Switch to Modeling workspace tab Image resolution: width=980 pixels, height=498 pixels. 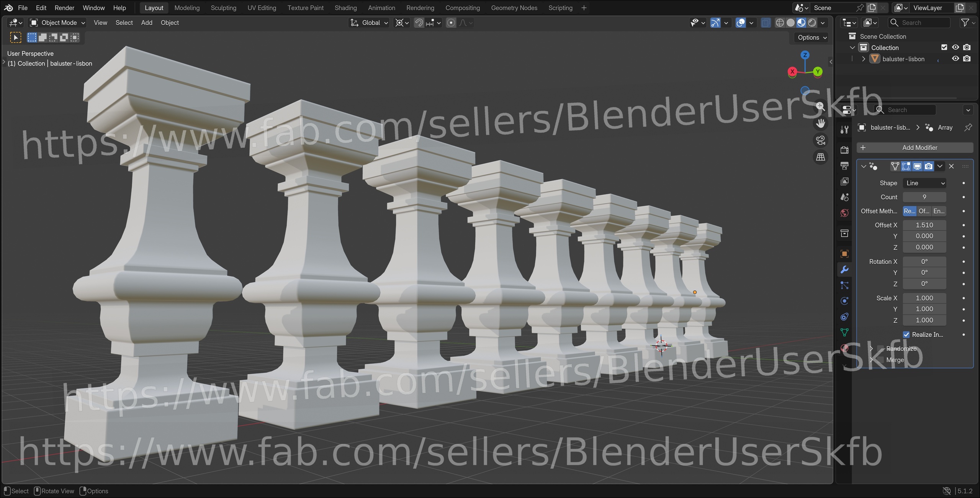tap(187, 8)
